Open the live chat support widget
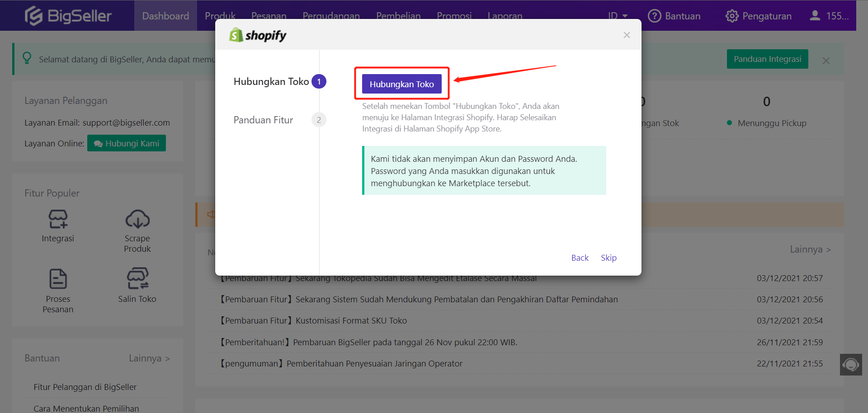The width and height of the screenshot is (868, 413). coord(851,365)
